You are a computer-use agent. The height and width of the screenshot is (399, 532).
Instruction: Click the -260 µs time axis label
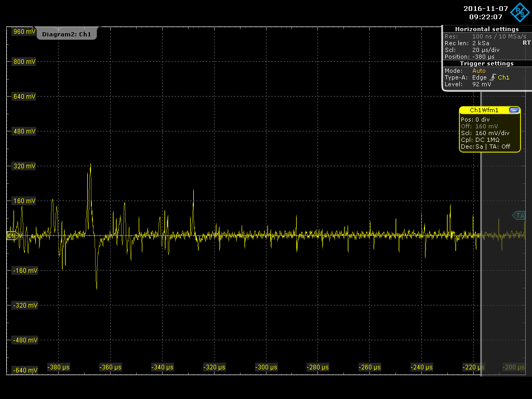[x=369, y=367]
